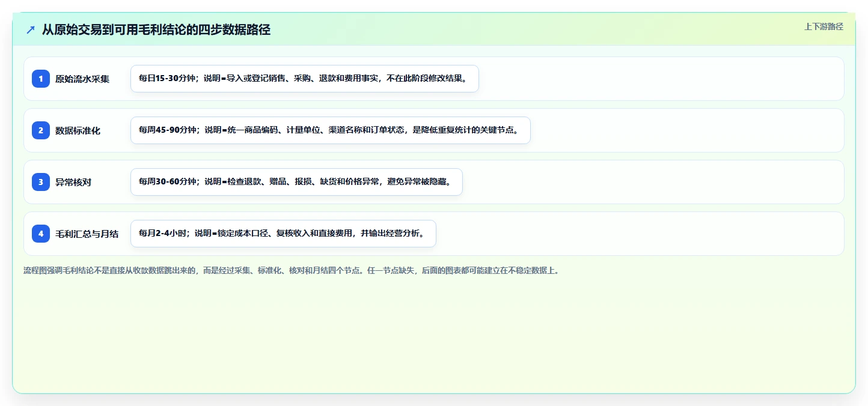This screenshot has width=868, height=406.
Task: Click the footnote starting with 流程图强调毛利结论
Action: click(292, 271)
